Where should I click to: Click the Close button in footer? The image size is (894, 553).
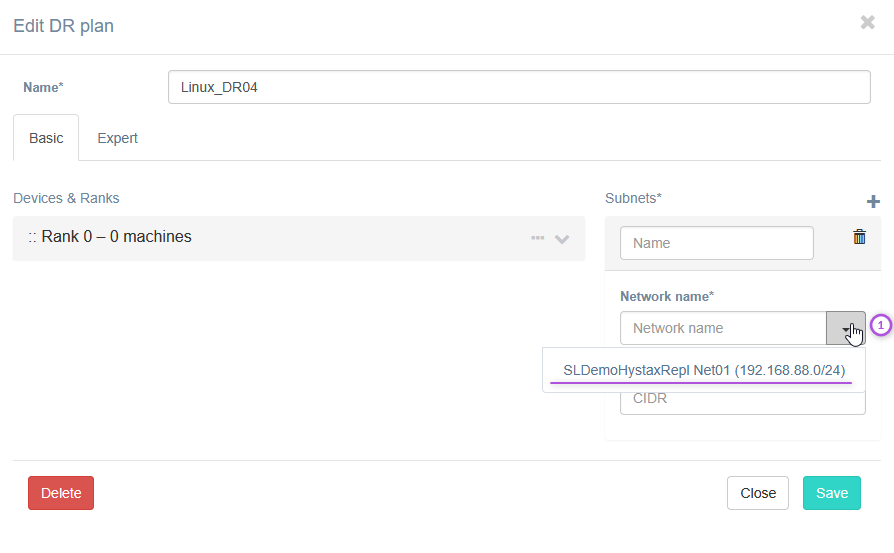[757, 493]
